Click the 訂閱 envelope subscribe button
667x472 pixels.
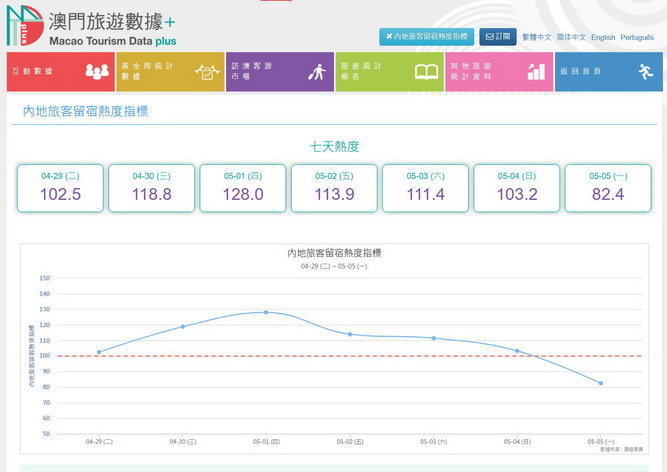(497, 37)
